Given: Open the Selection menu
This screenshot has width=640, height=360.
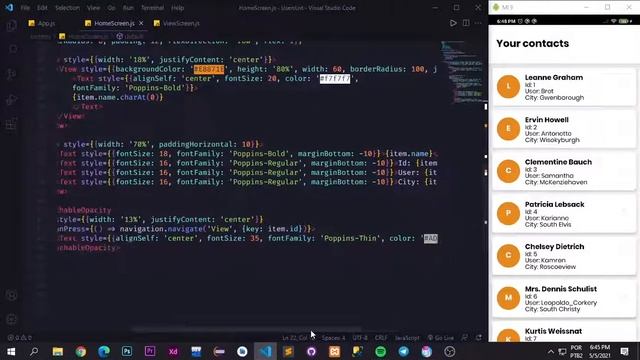Looking at the screenshot, I should (67, 8).
